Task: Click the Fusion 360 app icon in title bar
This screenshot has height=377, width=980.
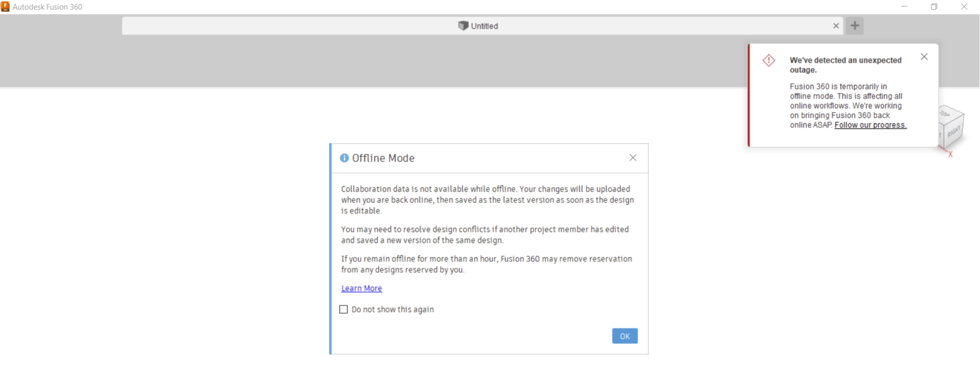Action: point(5,6)
